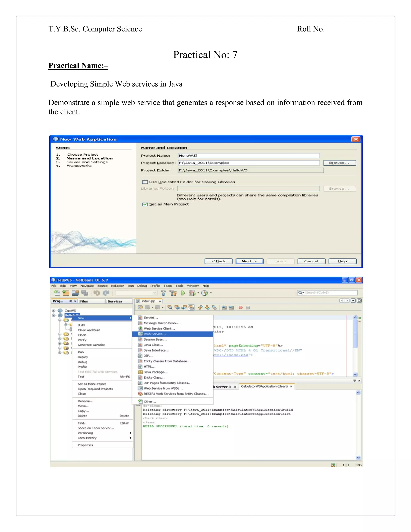Run main project with green play icon
The width and height of the screenshot is (411, 532).
click(x=183, y=293)
